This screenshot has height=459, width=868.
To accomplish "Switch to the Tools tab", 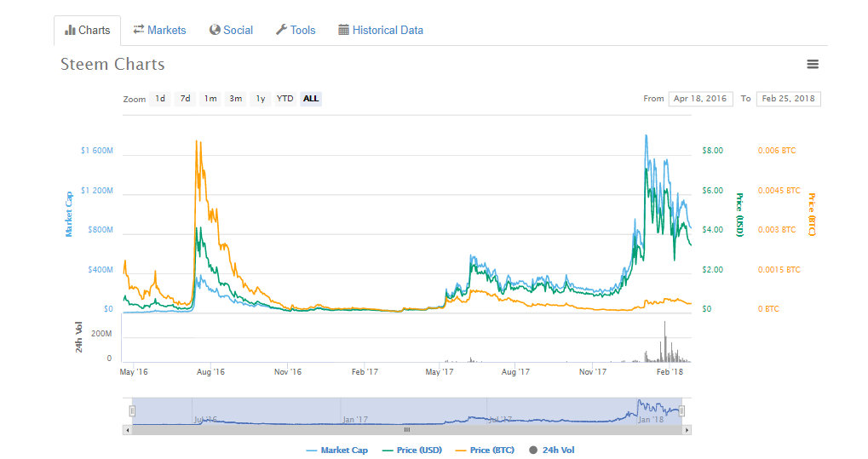I will point(296,31).
